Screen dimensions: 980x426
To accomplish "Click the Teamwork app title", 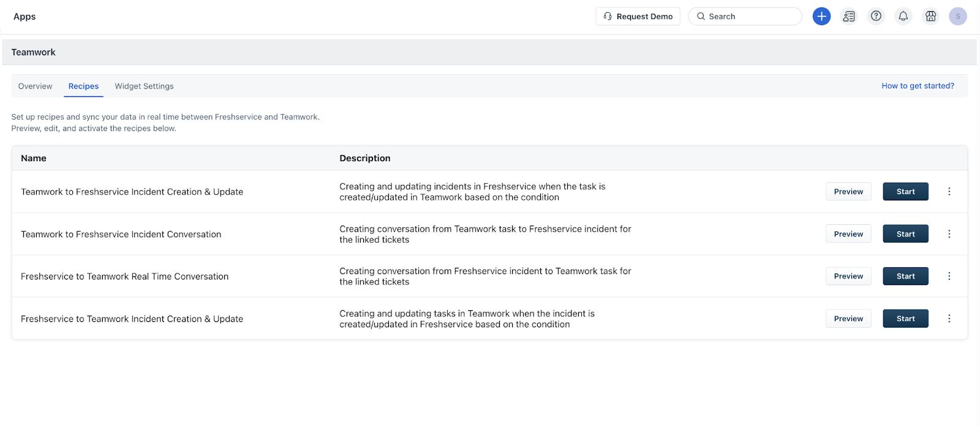I will pyautogui.click(x=33, y=52).
